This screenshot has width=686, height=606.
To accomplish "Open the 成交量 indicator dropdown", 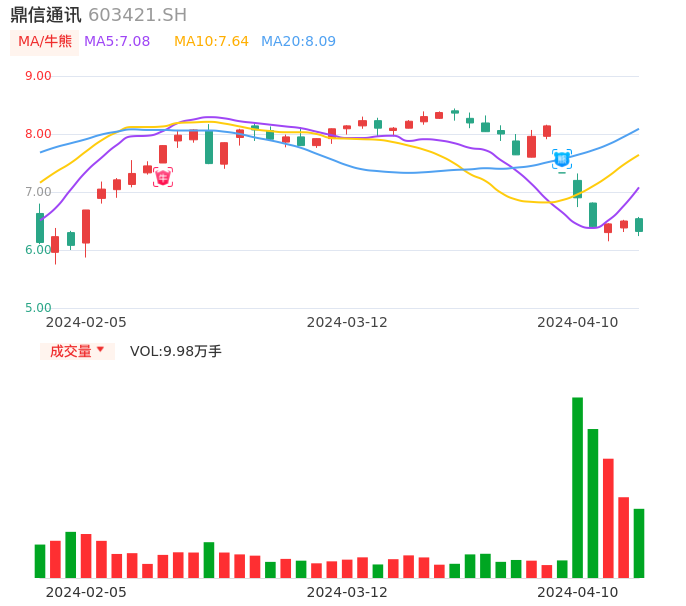I will point(77,351).
